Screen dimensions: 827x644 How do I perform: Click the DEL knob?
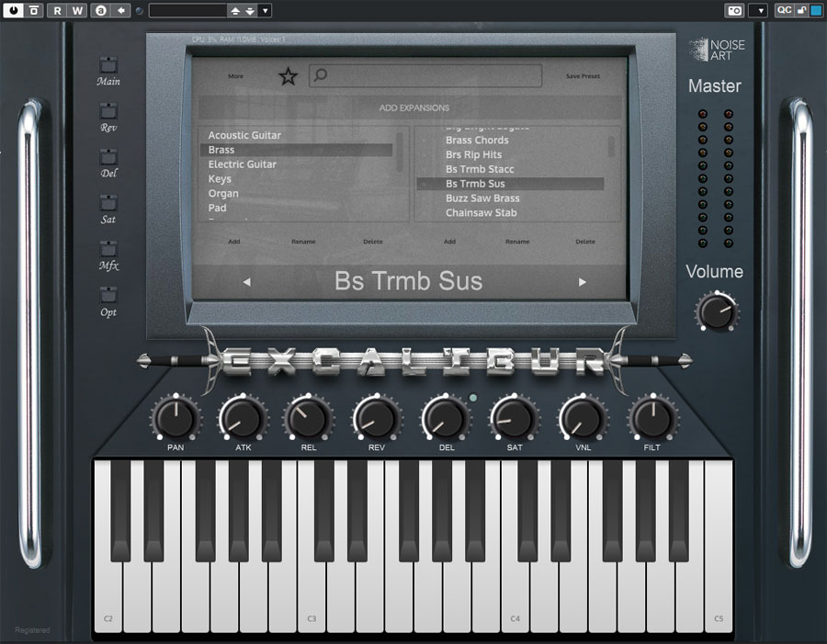[x=446, y=417]
